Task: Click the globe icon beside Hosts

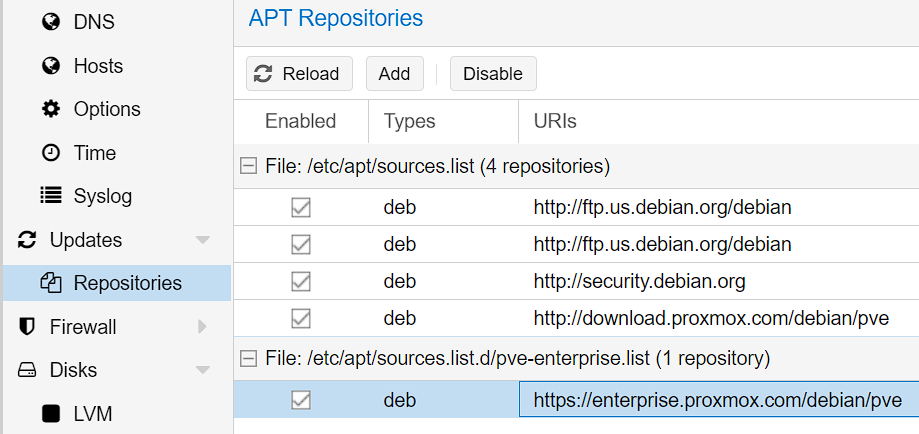Action: click(x=51, y=66)
